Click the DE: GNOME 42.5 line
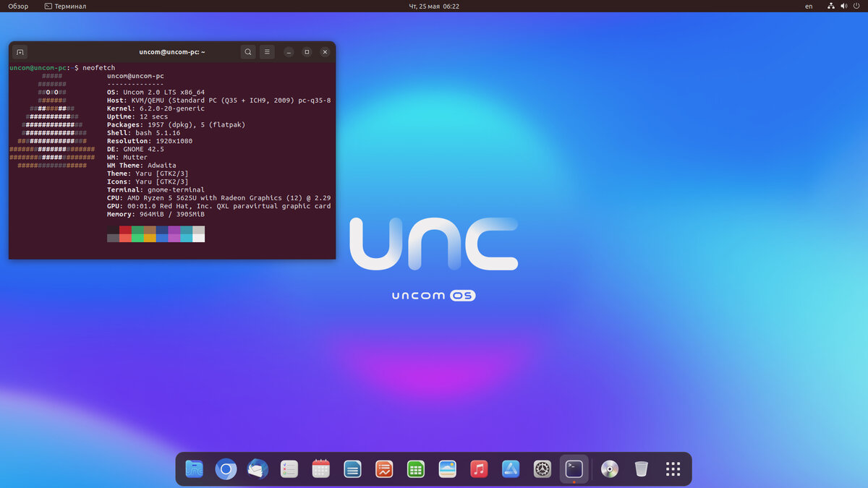The image size is (868, 488). [135, 149]
